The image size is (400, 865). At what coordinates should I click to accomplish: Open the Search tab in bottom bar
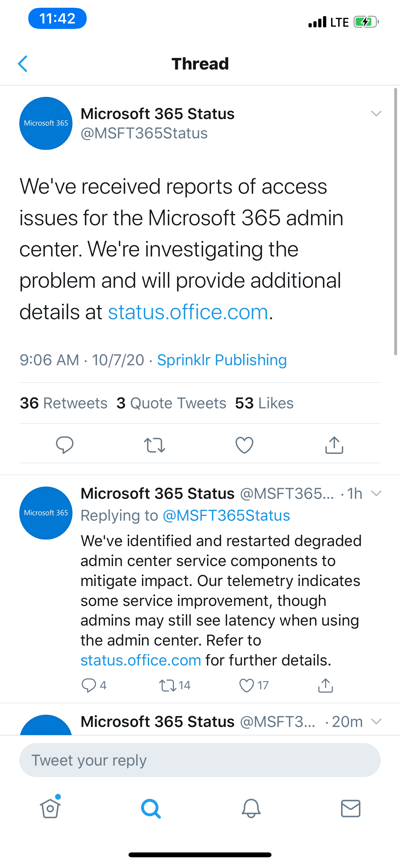150,809
